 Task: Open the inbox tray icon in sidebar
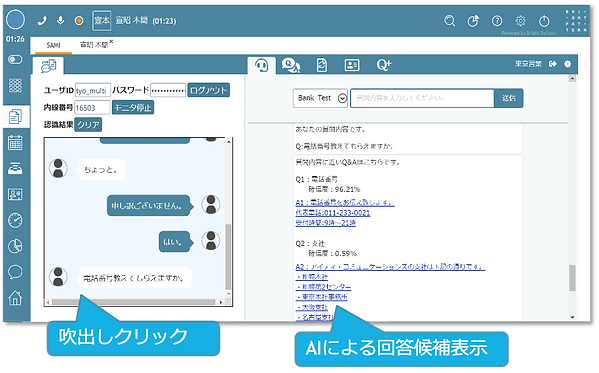(15, 168)
